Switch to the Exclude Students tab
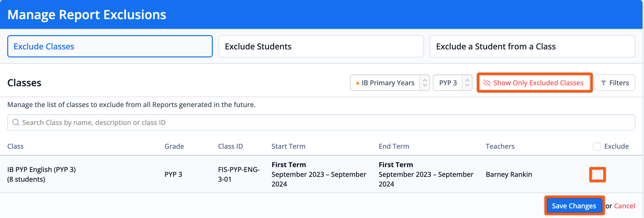 click(321, 46)
